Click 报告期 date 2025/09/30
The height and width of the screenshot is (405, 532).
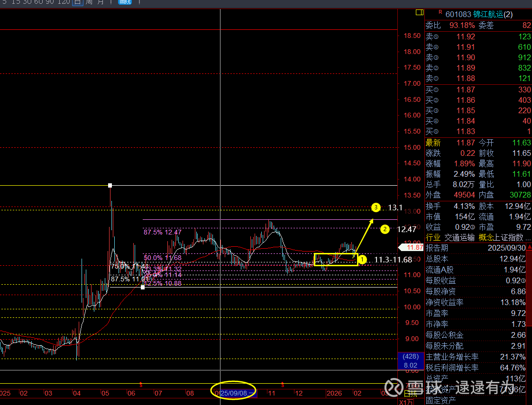pyautogui.click(x=506, y=248)
